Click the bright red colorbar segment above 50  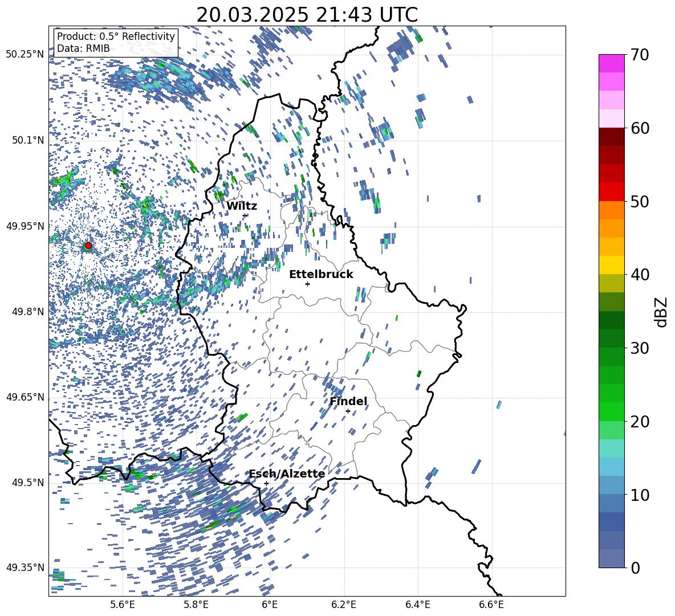click(611, 192)
